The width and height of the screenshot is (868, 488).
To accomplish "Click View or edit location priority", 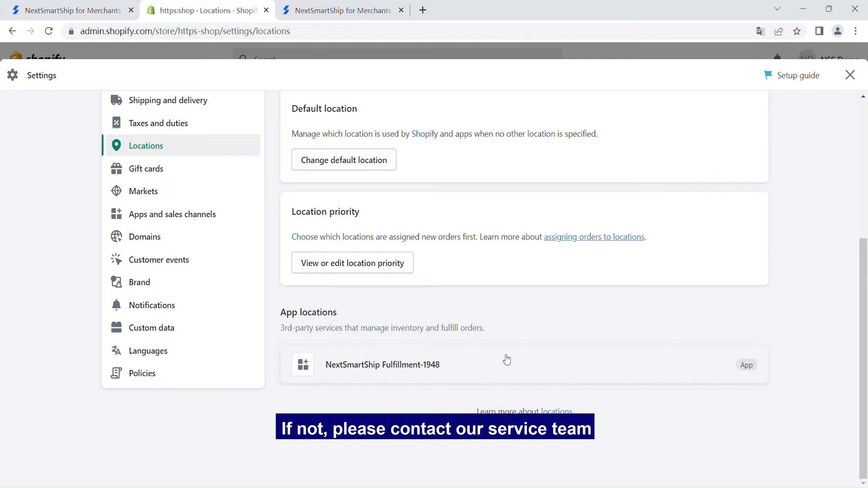I will coord(352,263).
